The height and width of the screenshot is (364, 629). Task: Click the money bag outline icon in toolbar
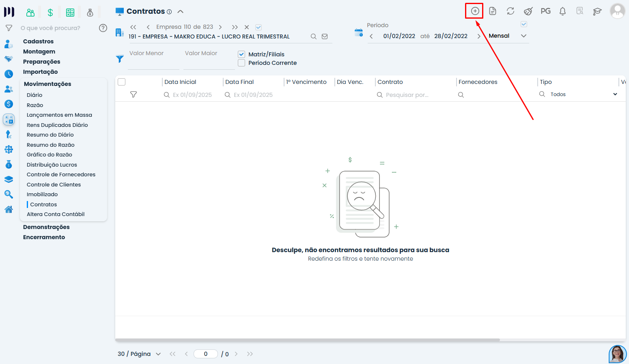[90, 13]
